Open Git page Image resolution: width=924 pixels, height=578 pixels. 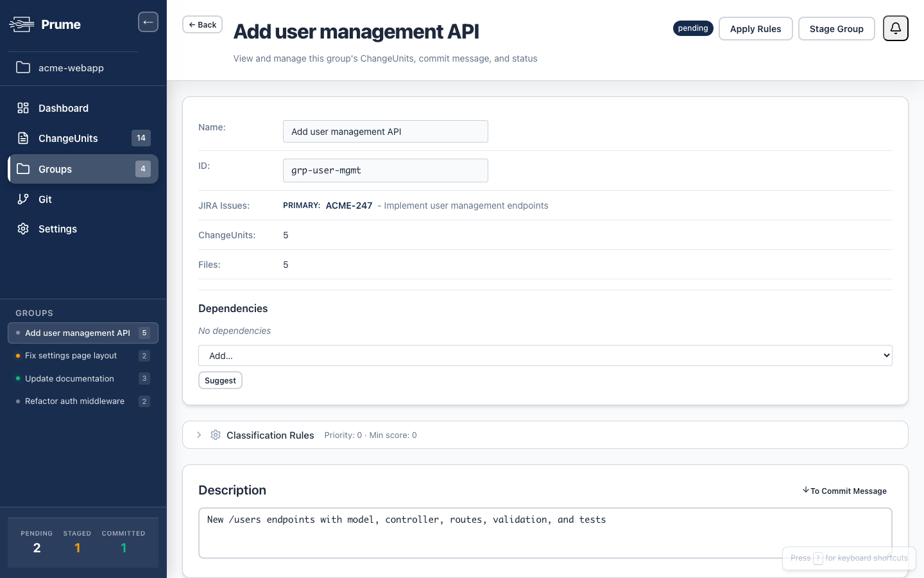pos(83,199)
